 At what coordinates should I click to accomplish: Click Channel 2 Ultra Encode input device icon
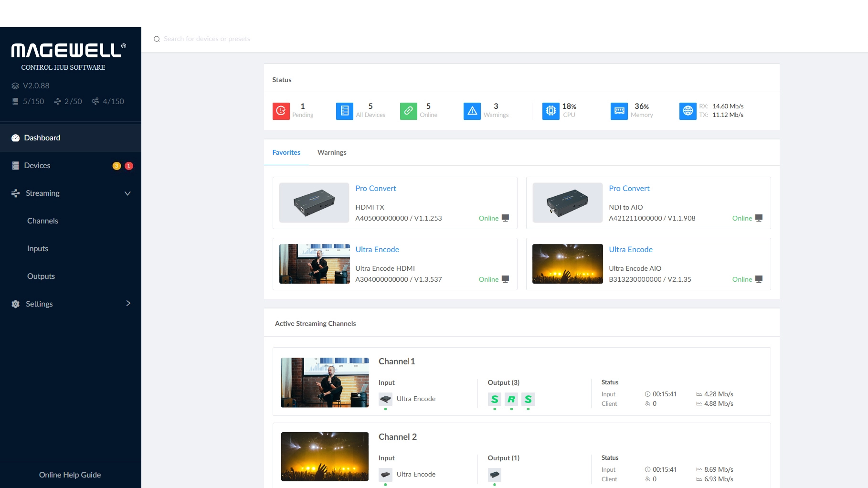tap(385, 475)
